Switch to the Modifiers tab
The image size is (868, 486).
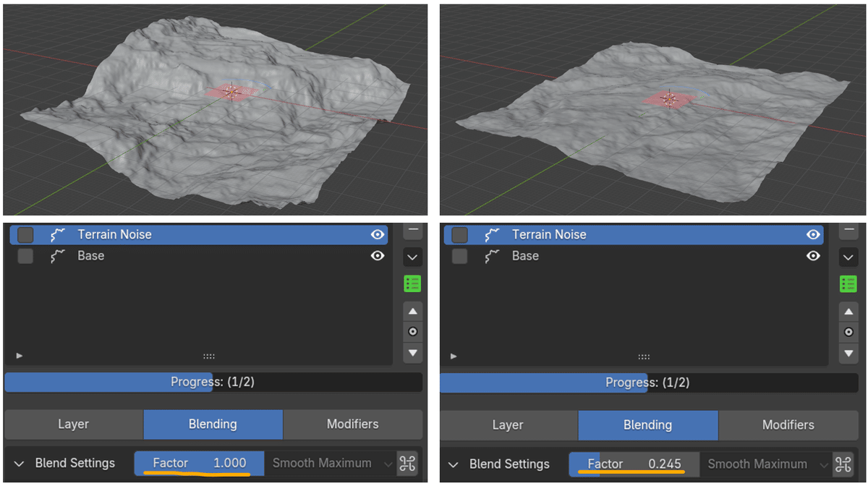pos(352,425)
